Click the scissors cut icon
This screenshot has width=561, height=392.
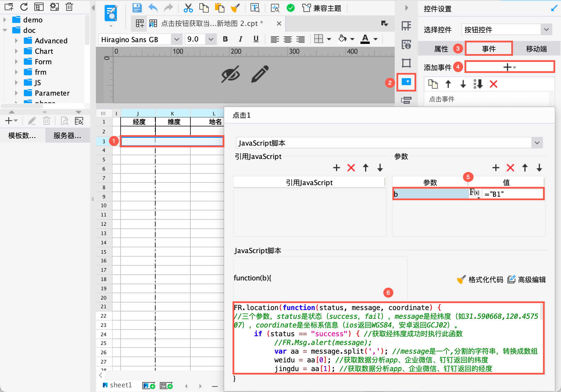pyautogui.click(x=188, y=8)
